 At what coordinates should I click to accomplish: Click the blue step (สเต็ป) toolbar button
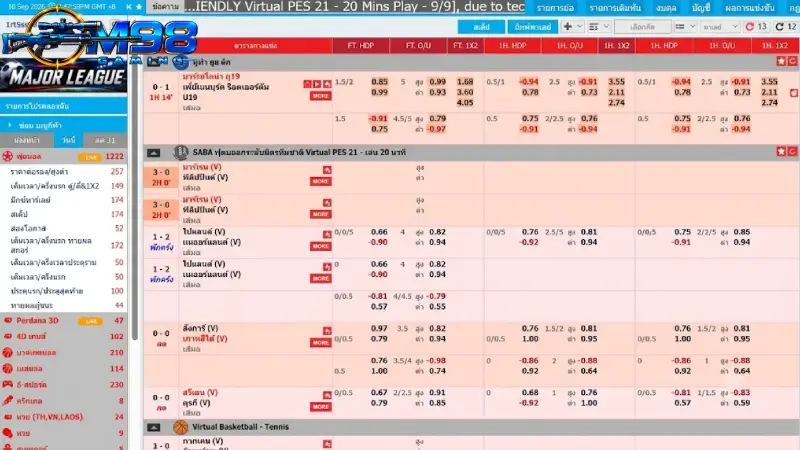pos(481,27)
